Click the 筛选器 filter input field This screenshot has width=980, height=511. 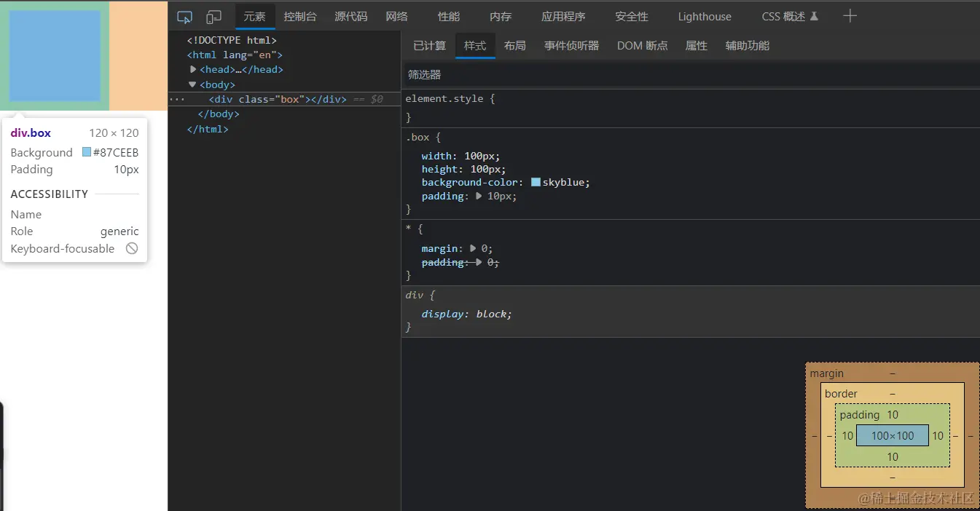coord(691,74)
